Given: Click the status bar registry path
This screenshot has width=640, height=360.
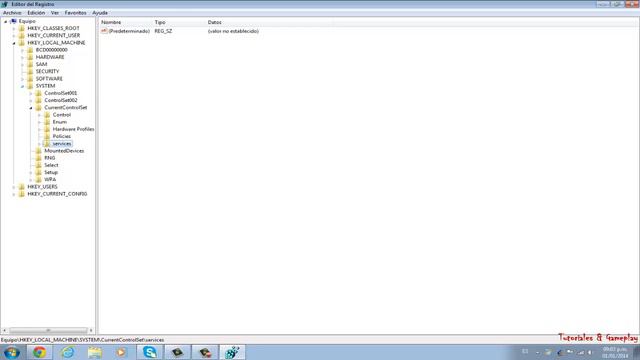Looking at the screenshot, I should point(82,340).
